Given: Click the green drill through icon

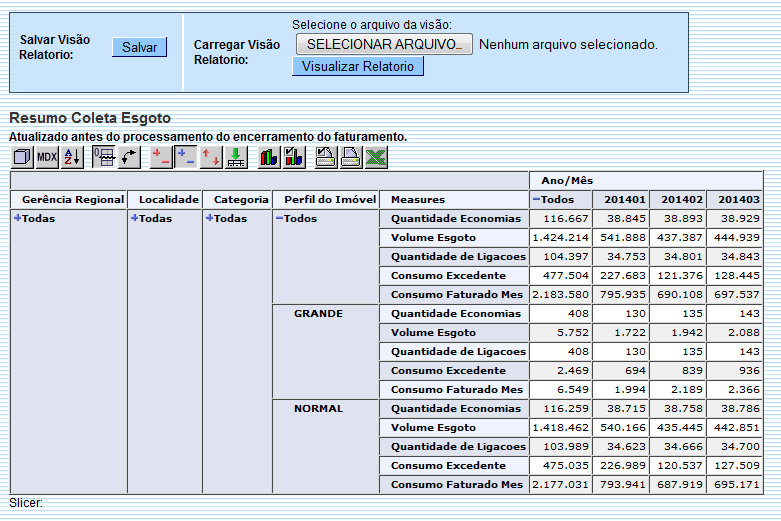Looking at the screenshot, I should [236, 156].
